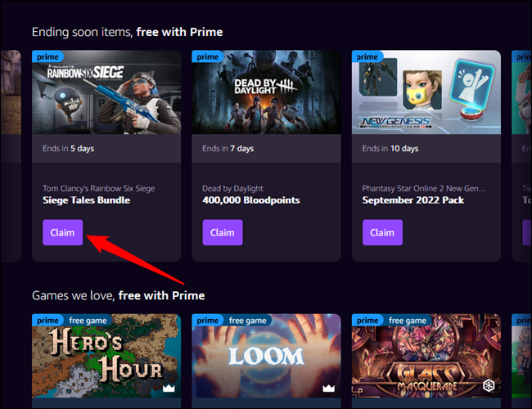Select the 400,000 Bloodpoints title
The image size is (532, 409).
click(251, 200)
